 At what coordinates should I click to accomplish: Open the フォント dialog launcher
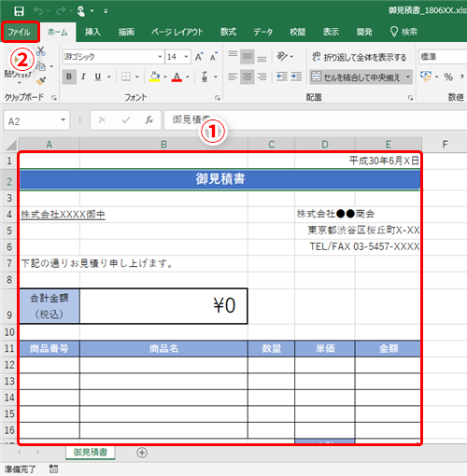pos(217,98)
